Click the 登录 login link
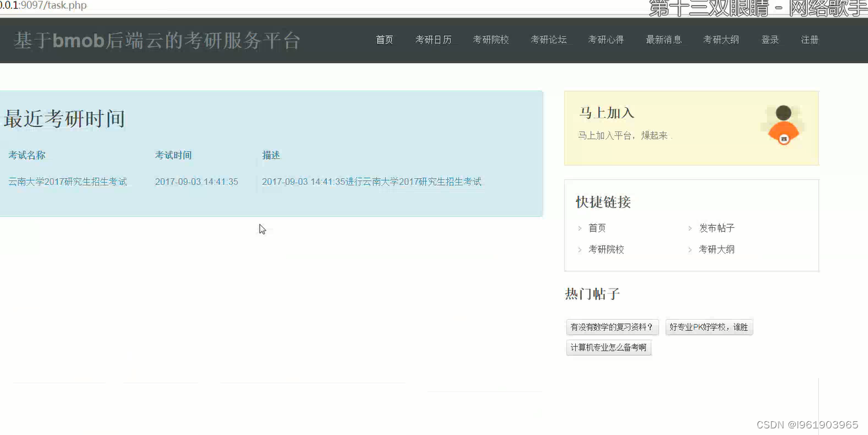 coord(770,40)
